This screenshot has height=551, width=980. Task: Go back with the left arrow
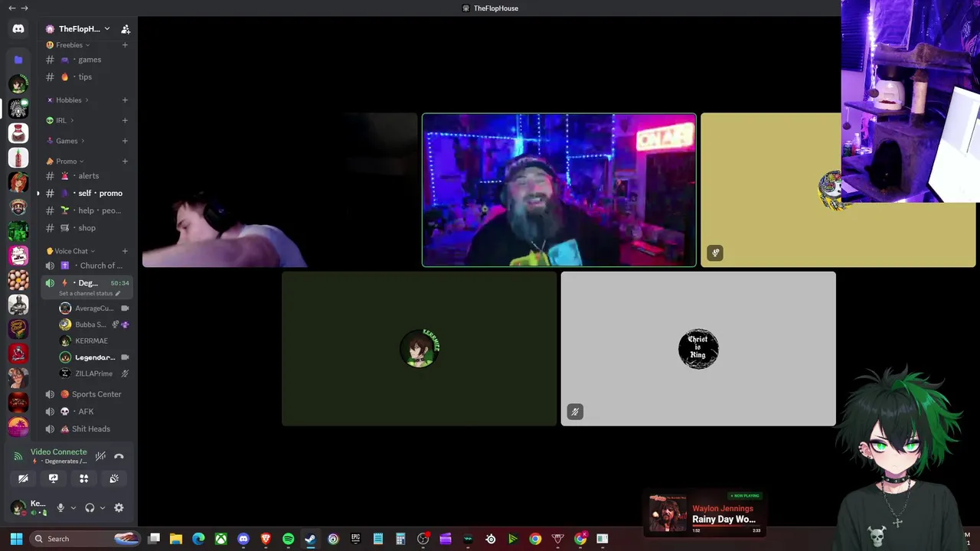tap(11, 8)
